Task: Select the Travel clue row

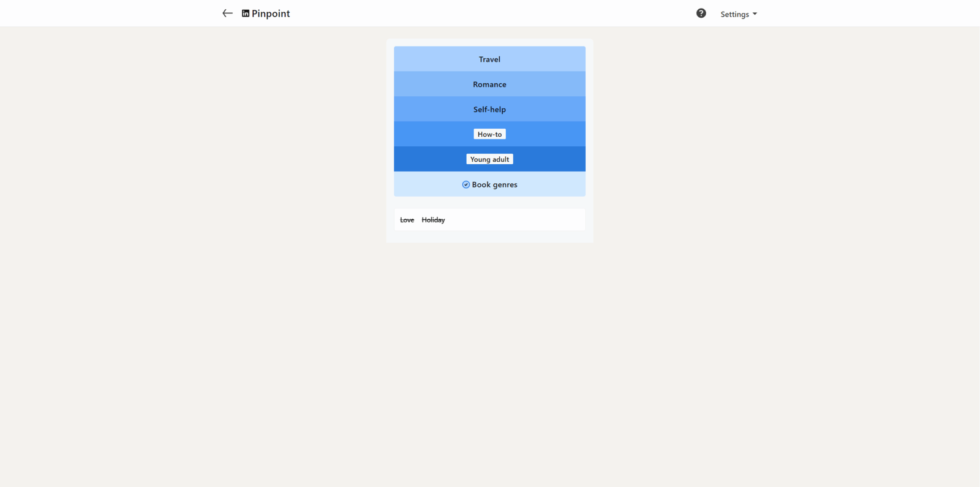Action: pyautogui.click(x=489, y=59)
